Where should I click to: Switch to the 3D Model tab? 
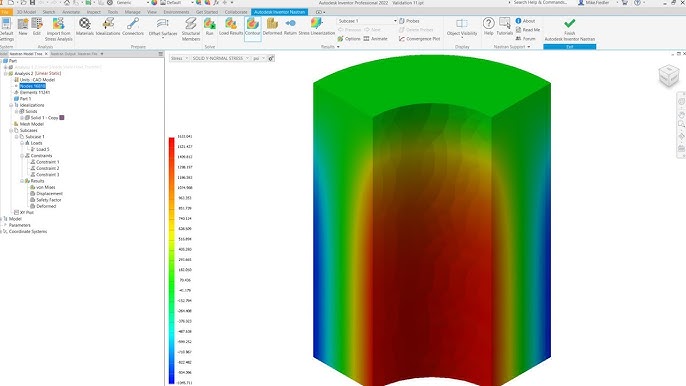26,12
